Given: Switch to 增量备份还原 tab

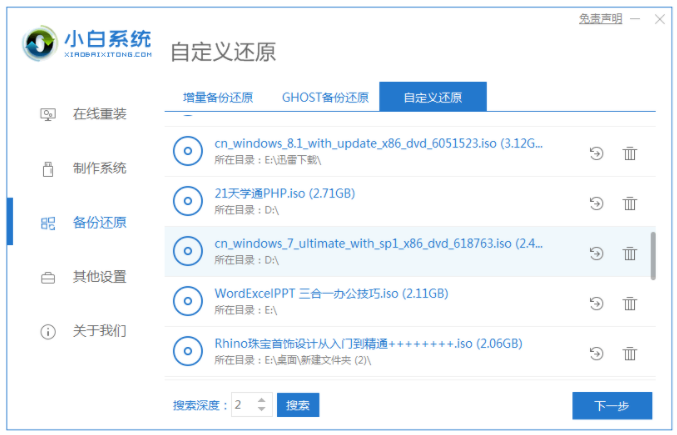Looking at the screenshot, I should tap(217, 98).
